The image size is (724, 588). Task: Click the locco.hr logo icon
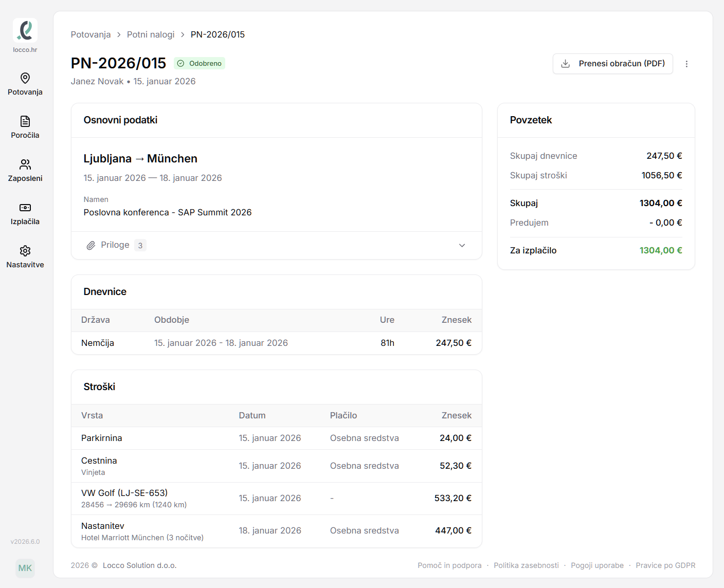click(x=25, y=30)
